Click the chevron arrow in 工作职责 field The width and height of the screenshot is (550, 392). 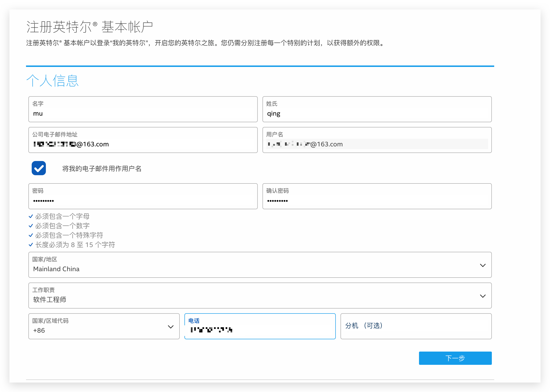[x=483, y=296]
